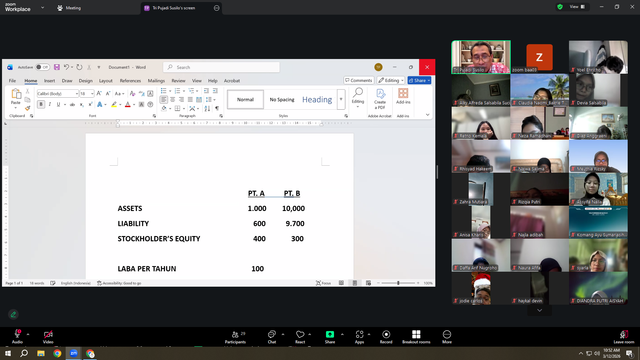Increase paragraph indent
Image resolution: width=640 pixels, height=360 pixels.
point(215,91)
